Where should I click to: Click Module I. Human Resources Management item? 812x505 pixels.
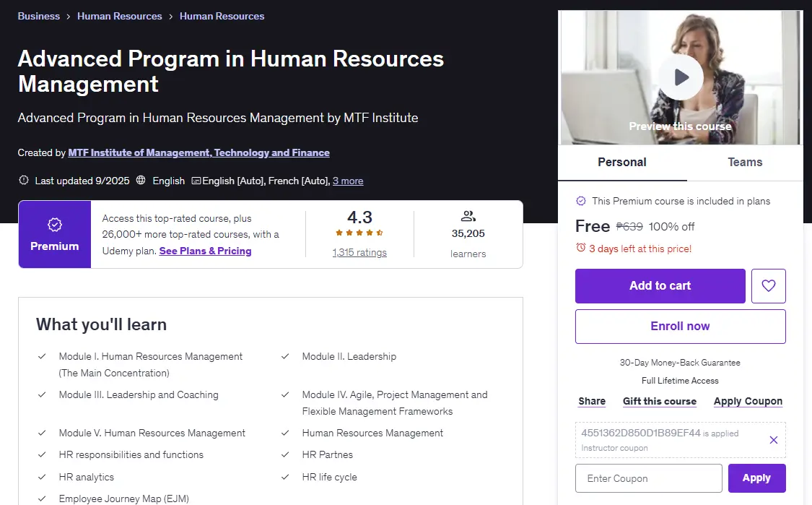click(x=151, y=365)
